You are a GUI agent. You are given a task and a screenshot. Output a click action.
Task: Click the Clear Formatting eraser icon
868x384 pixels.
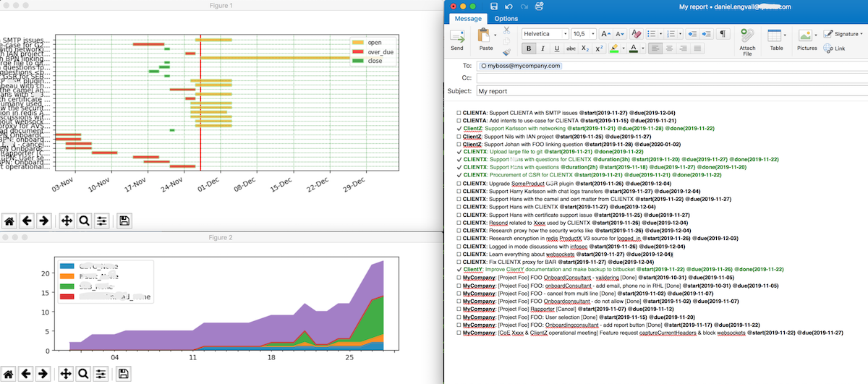(637, 34)
